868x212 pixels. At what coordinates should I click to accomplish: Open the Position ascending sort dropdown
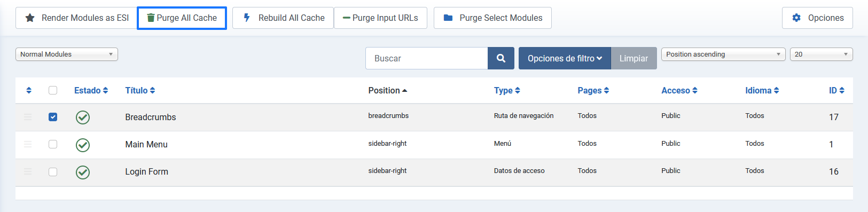(723, 54)
